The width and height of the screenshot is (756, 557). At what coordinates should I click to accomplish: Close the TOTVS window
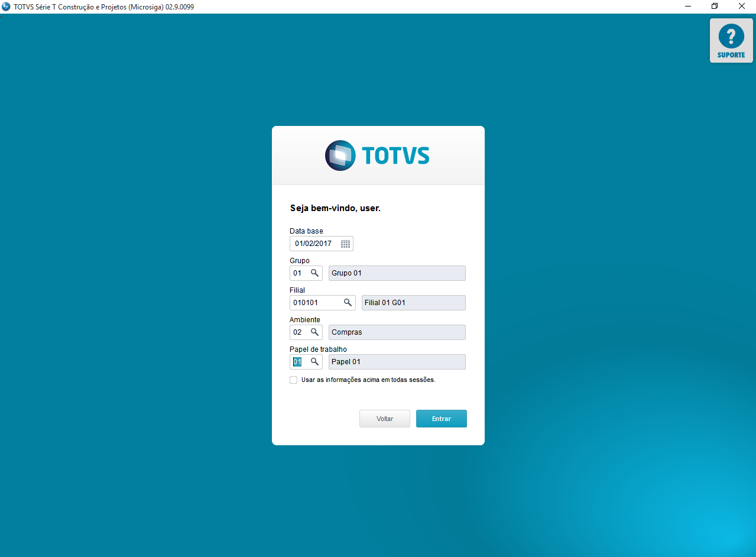pos(742,7)
